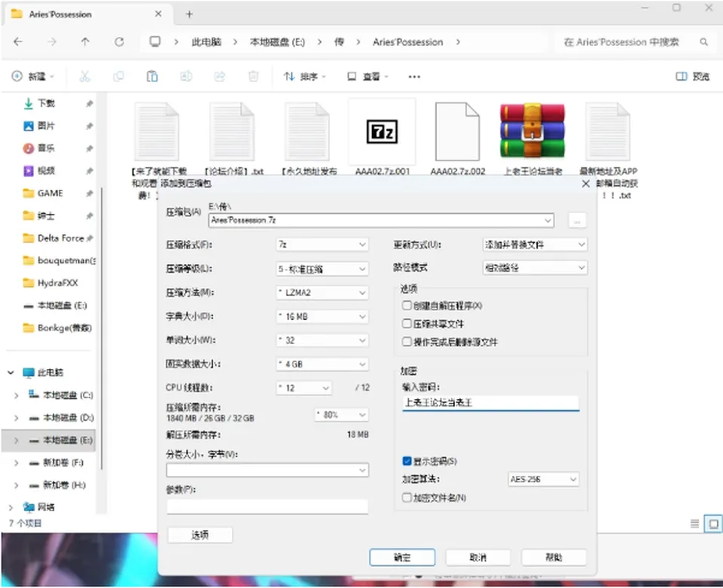Click the 参数 parameters input field

coord(267,507)
